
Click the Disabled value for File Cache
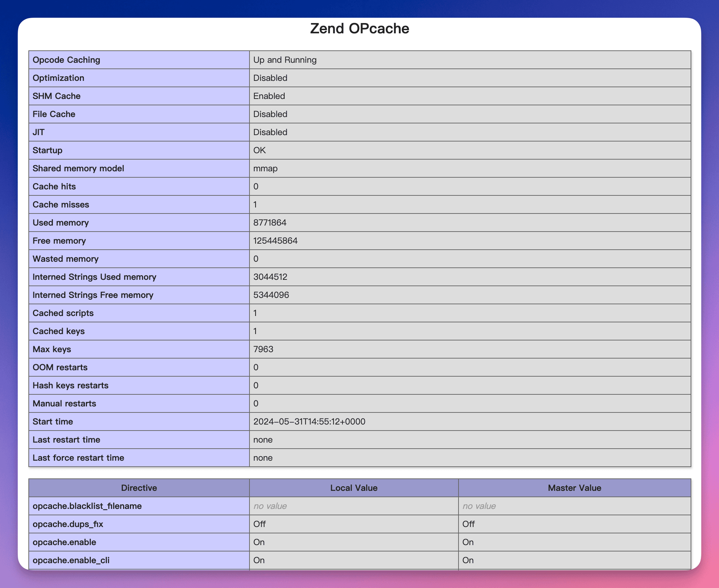click(270, 114)
